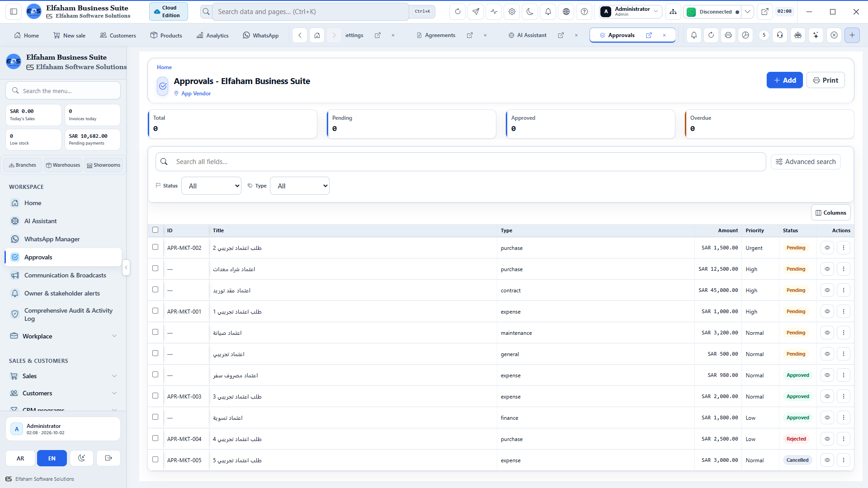The image size is (868, 488).
Task: Open Analytics in top menu
Action: coord(212,35)
